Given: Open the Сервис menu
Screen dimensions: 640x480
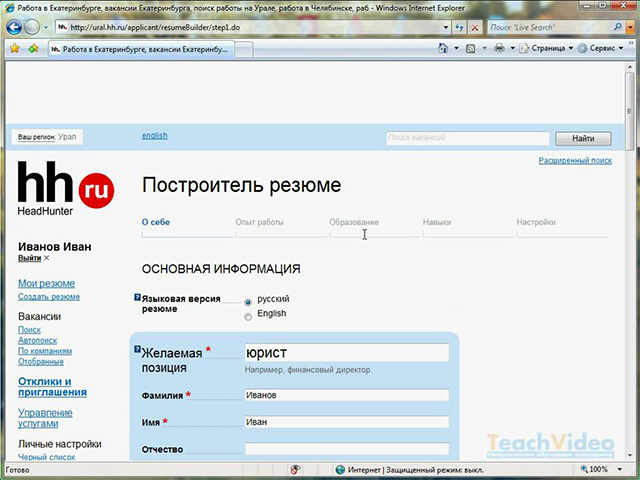Looking at the screenshot, I should pyautogui.click(x=601, y=48).
